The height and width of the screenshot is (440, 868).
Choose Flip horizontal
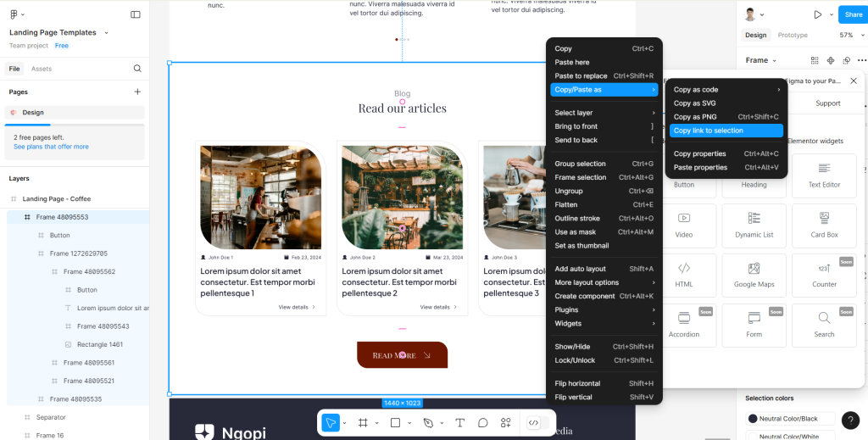pyautogui.click(x=604, y=383)
